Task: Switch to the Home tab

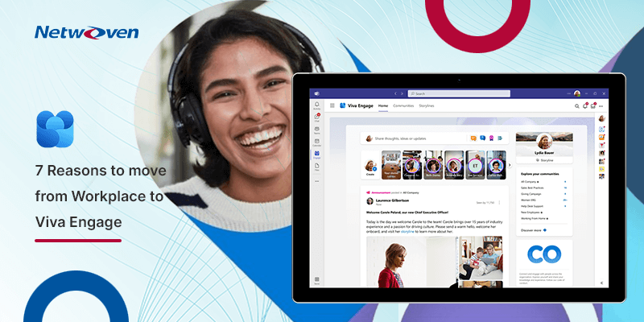Action: (x=383, y=105)
